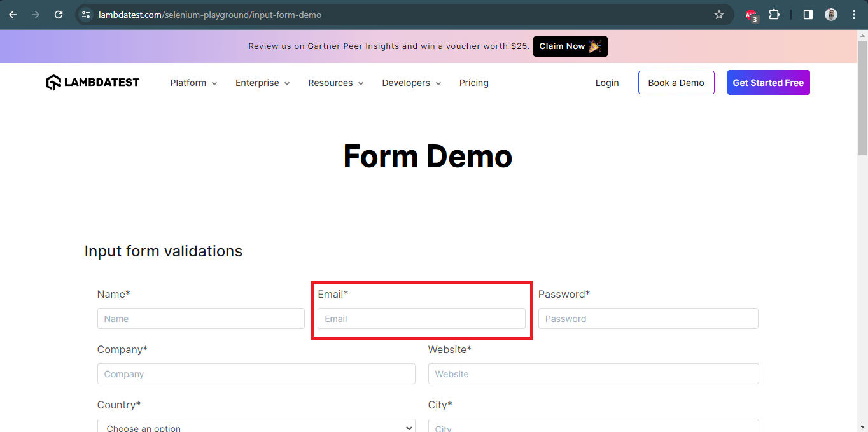Select the Login link

pyautogui.click(x=606, y=83)
